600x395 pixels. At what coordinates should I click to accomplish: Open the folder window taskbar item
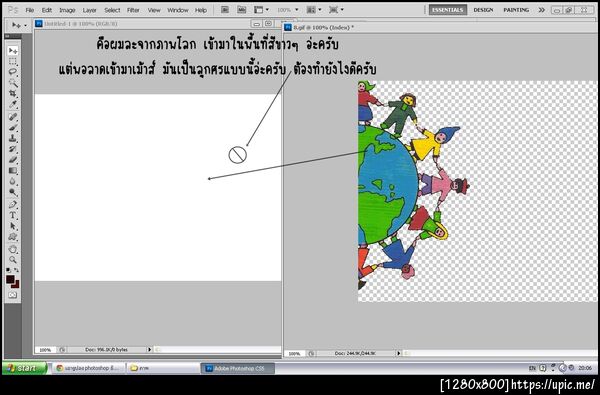pyautogui.click(x=163, y=368)
